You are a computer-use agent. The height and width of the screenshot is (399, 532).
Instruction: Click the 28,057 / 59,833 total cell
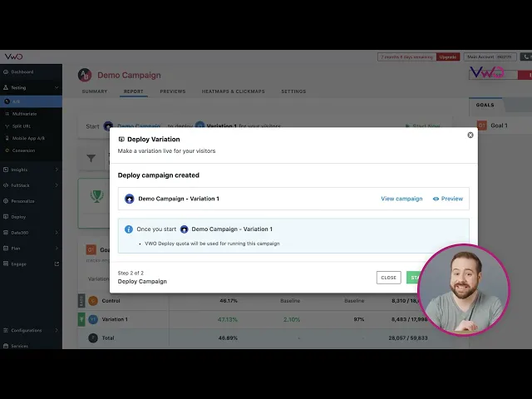(x=408, y=338)
